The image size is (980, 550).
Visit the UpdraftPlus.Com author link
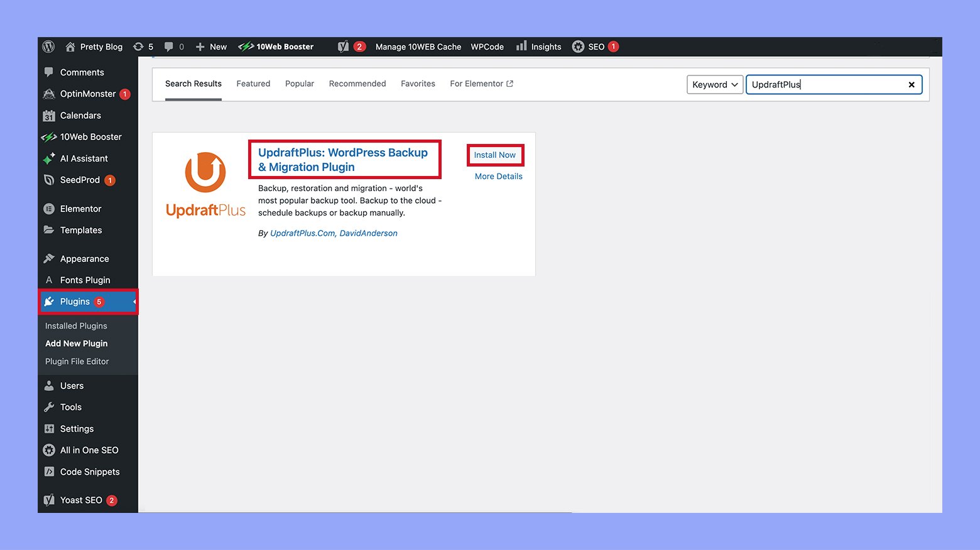click(302, 233)
